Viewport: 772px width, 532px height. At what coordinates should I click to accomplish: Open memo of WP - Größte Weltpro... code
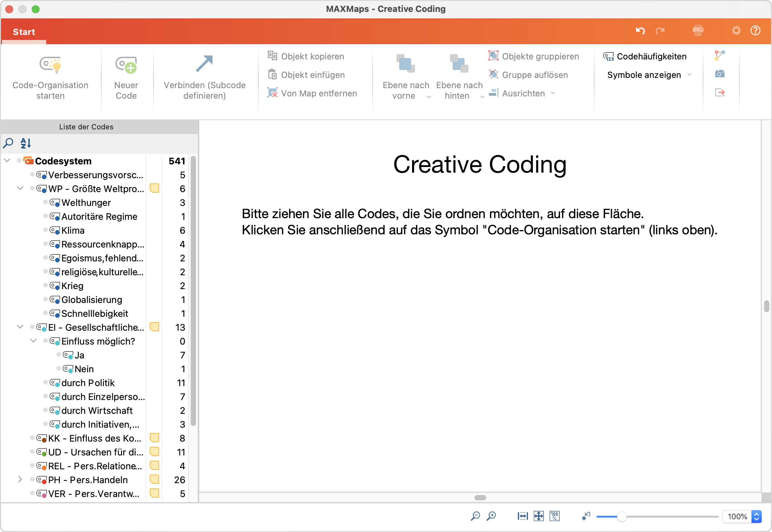click(154, 188)
